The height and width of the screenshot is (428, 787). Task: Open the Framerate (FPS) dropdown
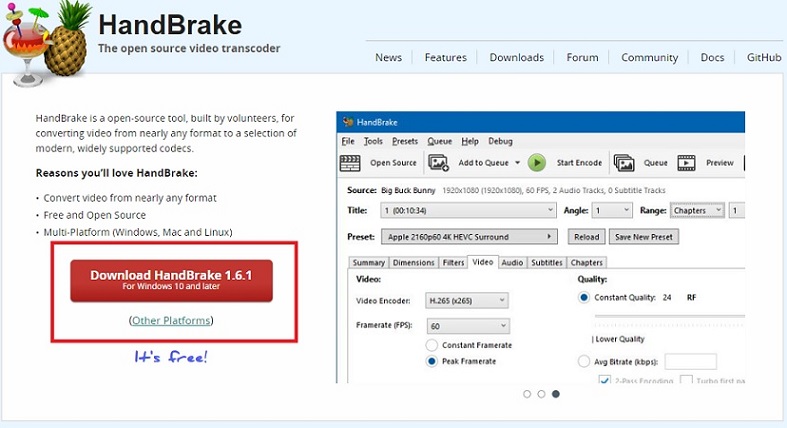pyautogui.click(x=468, y=326)
